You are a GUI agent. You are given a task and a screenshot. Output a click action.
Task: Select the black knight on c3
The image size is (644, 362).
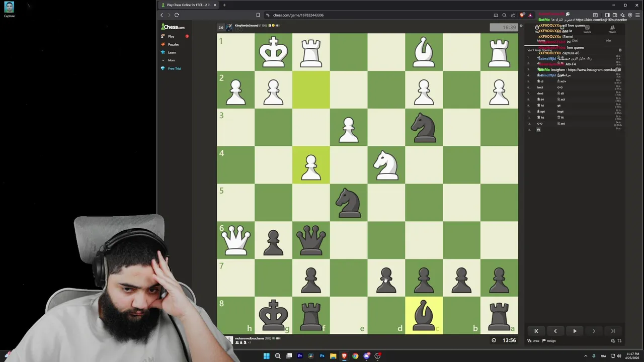[x=424, y=127]
